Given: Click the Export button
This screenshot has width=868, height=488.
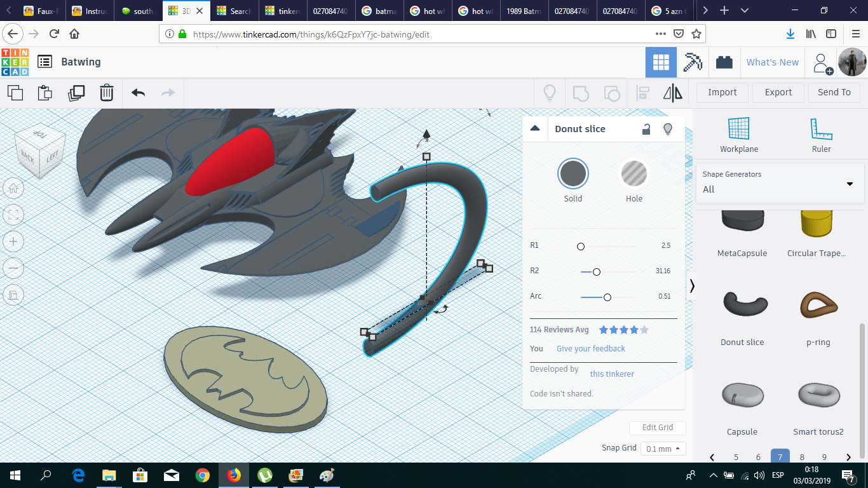Looking at the screenshot, I should coord(778,93).
